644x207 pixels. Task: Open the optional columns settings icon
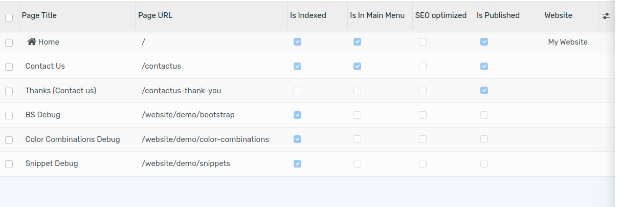pyautogui.click(x=606, y=16)
